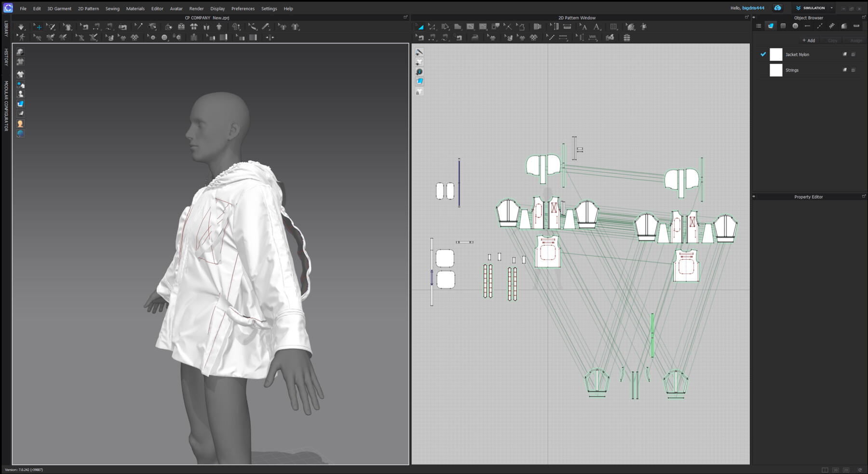
Task: Click the 2D Pattern Window pop-out icon
Action: coord(746,16)
